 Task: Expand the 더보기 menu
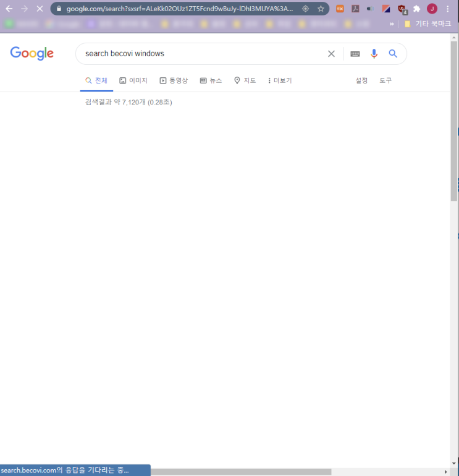click(x=280, y=80)
